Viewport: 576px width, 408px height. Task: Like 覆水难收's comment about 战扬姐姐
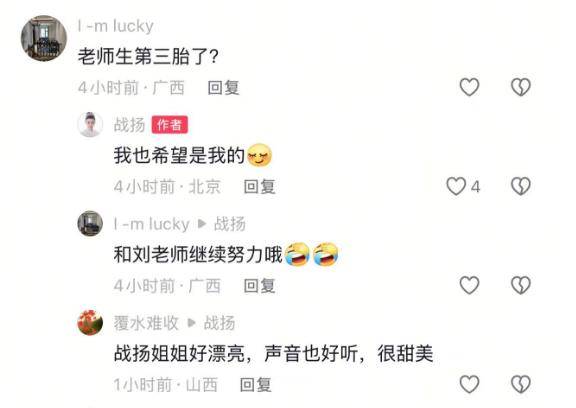click(469, 384)
